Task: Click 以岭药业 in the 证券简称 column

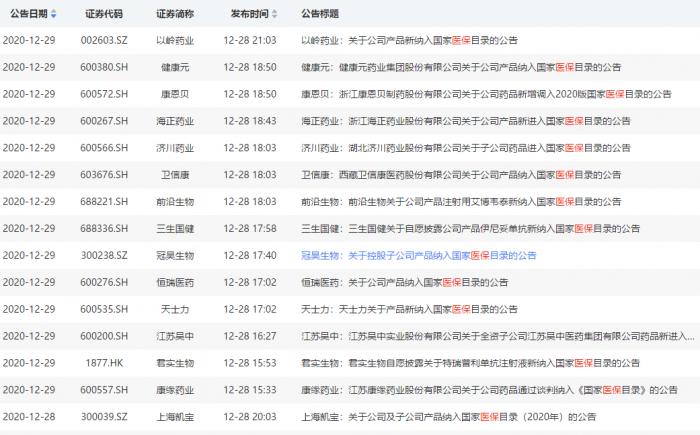Action: [x=175, y=41]
